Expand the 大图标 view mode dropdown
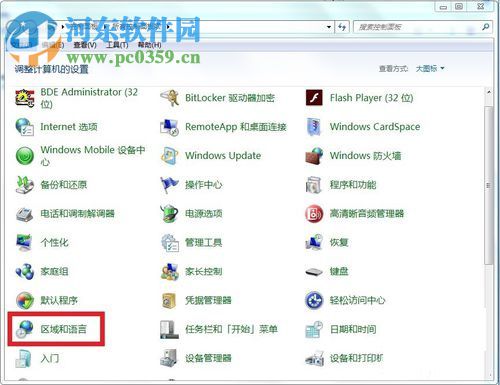 click(x=430, y=68)
